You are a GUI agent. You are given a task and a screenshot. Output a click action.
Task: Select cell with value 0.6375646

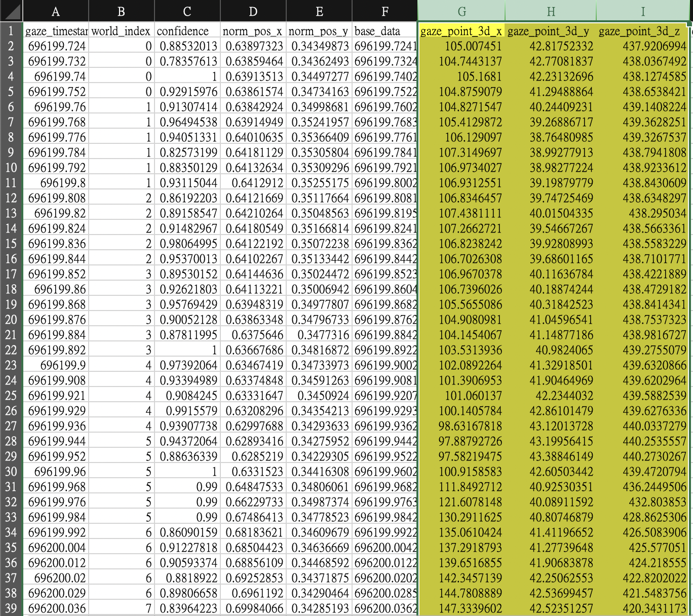click(x=253, y=335)
